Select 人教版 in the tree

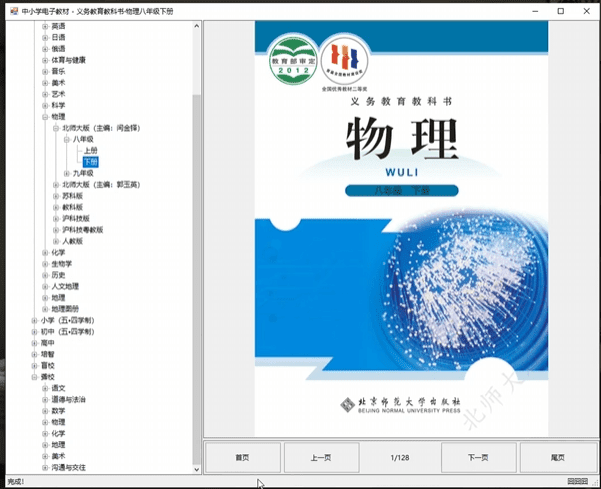(72, 241)
